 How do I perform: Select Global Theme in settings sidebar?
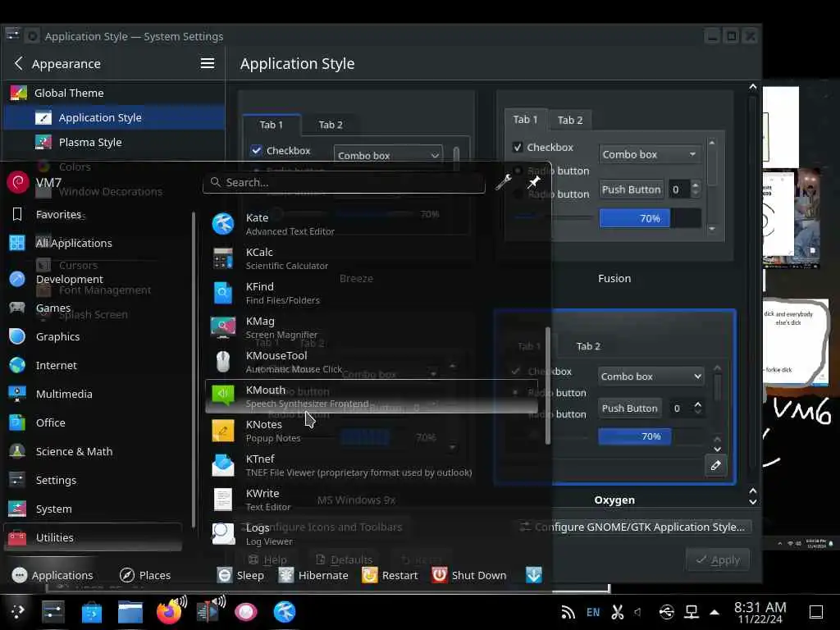point(113,93)
